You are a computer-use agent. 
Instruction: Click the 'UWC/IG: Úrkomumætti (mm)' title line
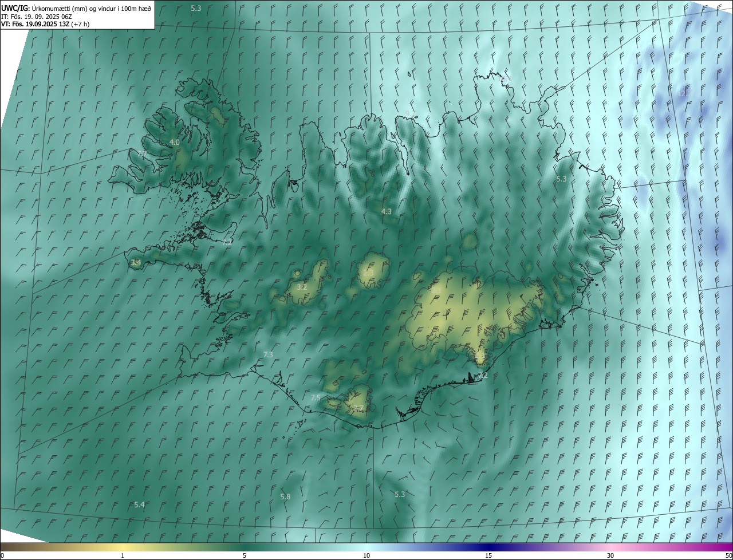(x=75, y=8)
